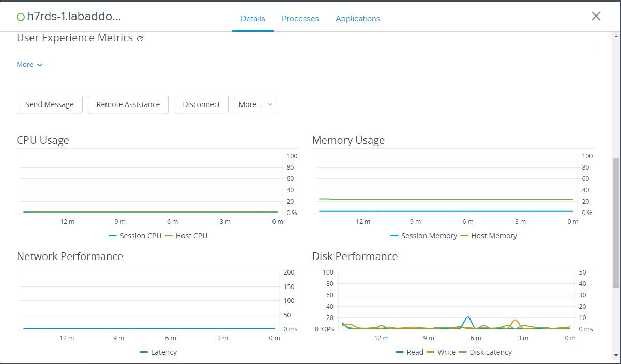The width and height of the screenshot is (621, 364).
Task: Open the More... actions dropdown
Action: (255, 104)
